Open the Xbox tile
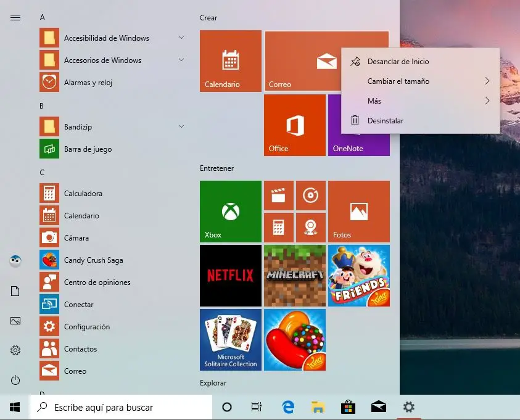 coord(230,212)
